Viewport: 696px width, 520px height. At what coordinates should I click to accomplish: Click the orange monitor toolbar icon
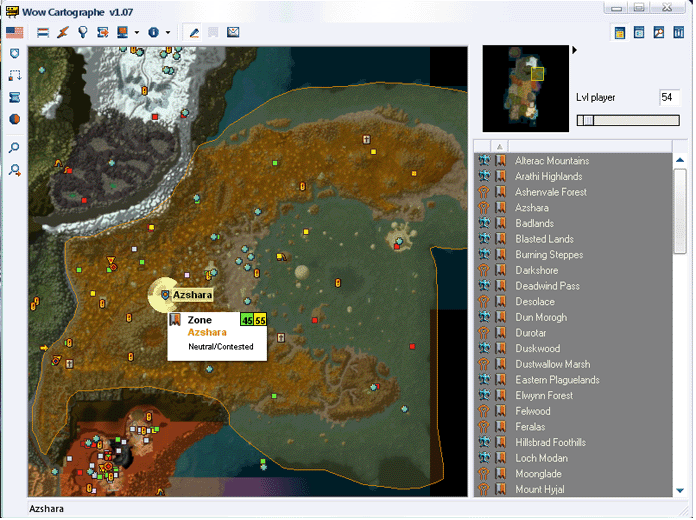(x=123, y=32)
